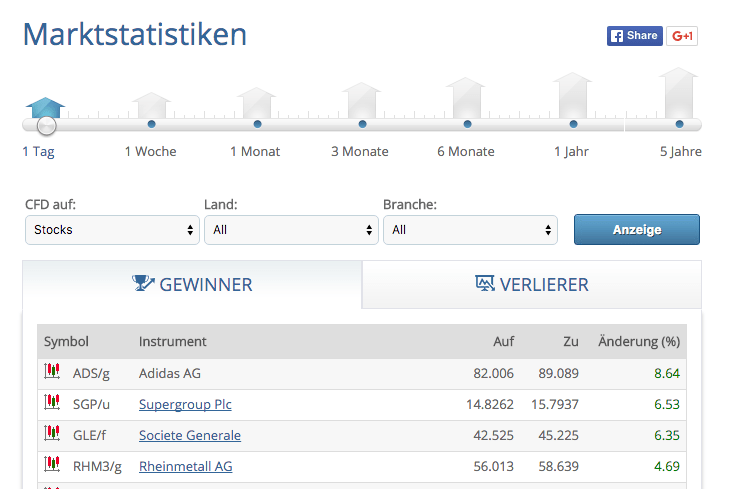Click the period slider handle

coord(47,126)
